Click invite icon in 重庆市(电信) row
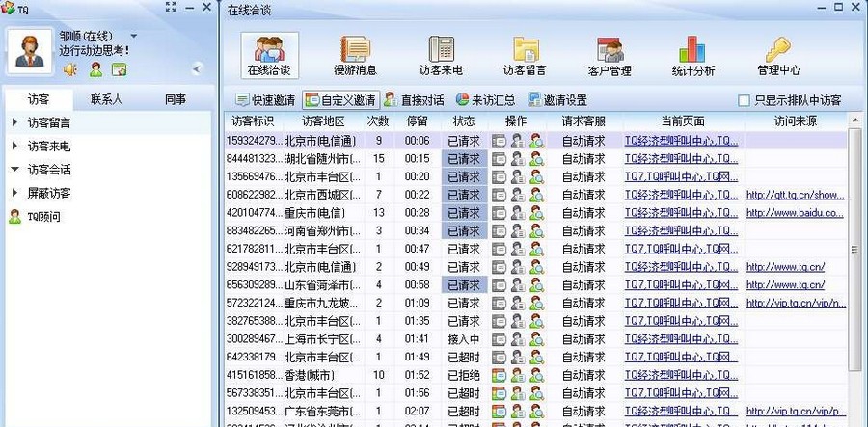Viewport: 868px width, 427px height. point(499,213)
